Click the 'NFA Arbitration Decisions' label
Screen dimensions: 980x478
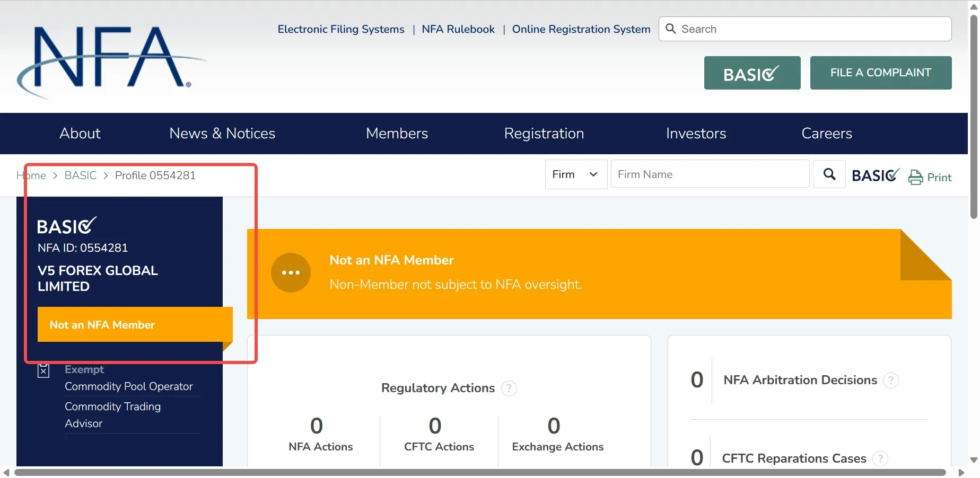pos(800,380)
